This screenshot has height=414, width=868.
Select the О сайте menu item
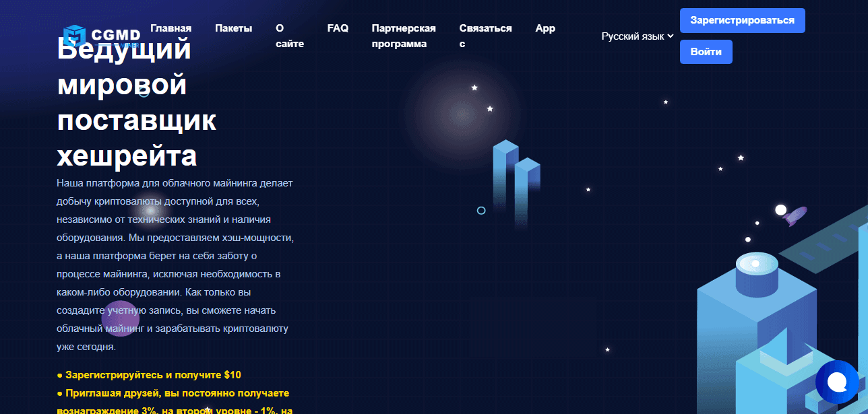pos(289,36)
